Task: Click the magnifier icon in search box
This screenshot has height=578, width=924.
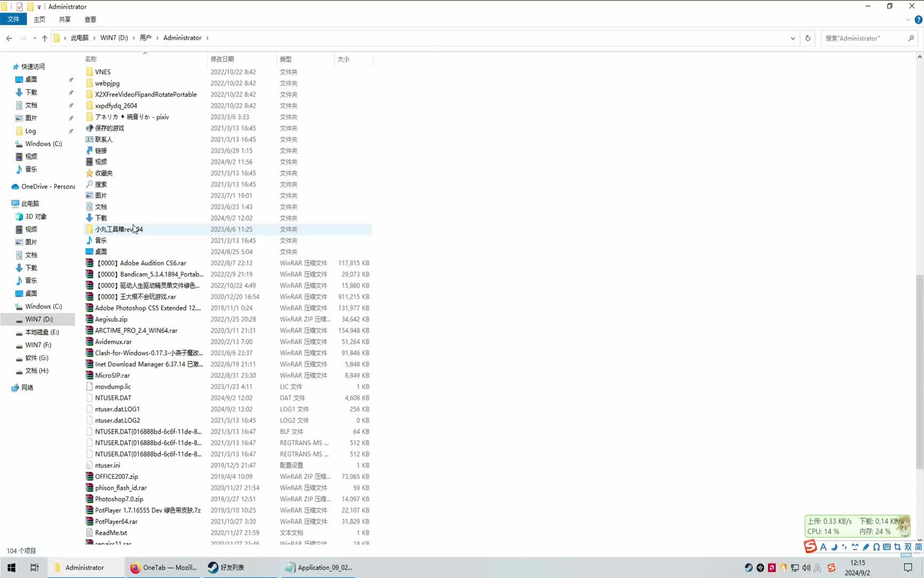Action: 911,38
